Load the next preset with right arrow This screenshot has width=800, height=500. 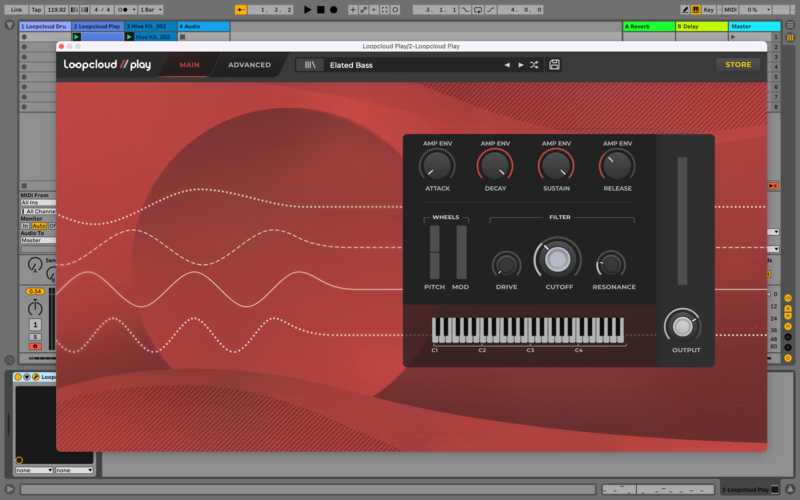point(520,65)
